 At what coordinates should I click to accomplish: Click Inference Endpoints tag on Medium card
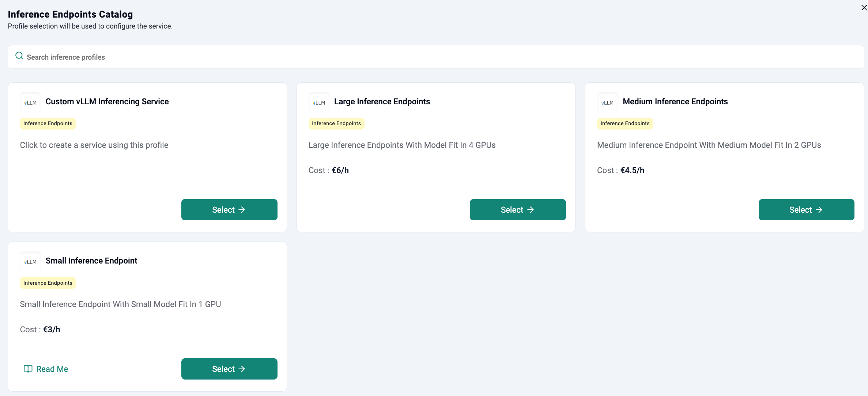[625, 124]
